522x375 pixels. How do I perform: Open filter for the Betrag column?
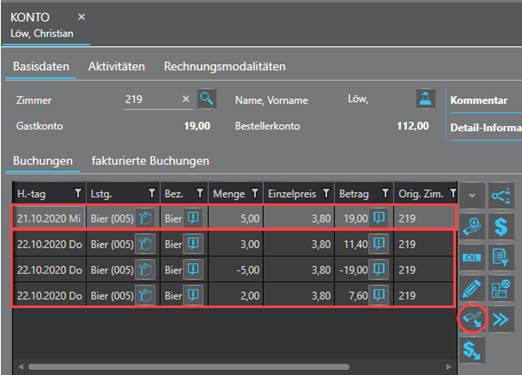coord(385,193)
